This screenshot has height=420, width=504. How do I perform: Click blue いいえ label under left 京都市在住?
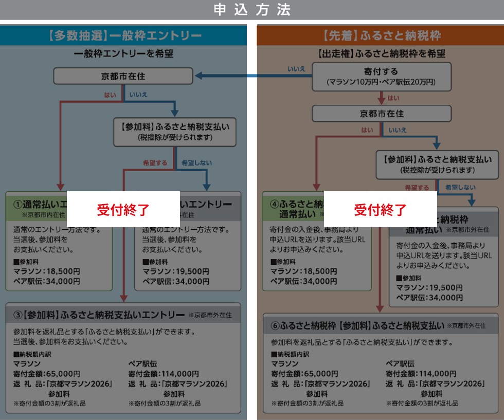138,95
